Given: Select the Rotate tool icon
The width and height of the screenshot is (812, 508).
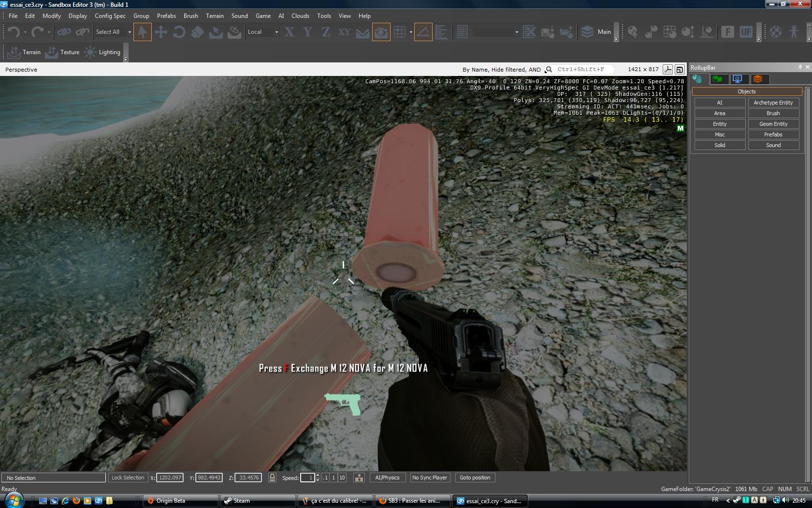Looking at the screenshot, I should click(179, 32).
